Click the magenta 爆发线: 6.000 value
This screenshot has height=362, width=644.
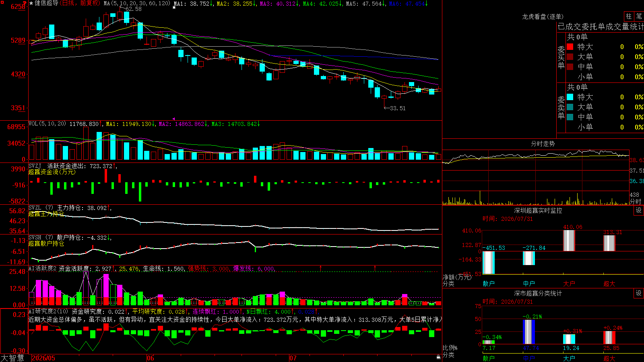[254, 269]
